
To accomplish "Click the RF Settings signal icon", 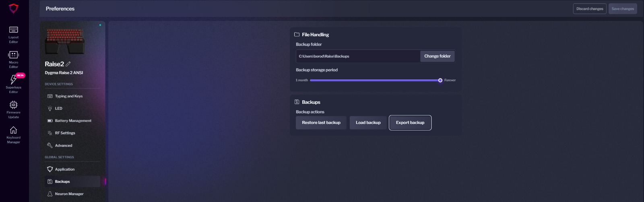I will (50, 133).
